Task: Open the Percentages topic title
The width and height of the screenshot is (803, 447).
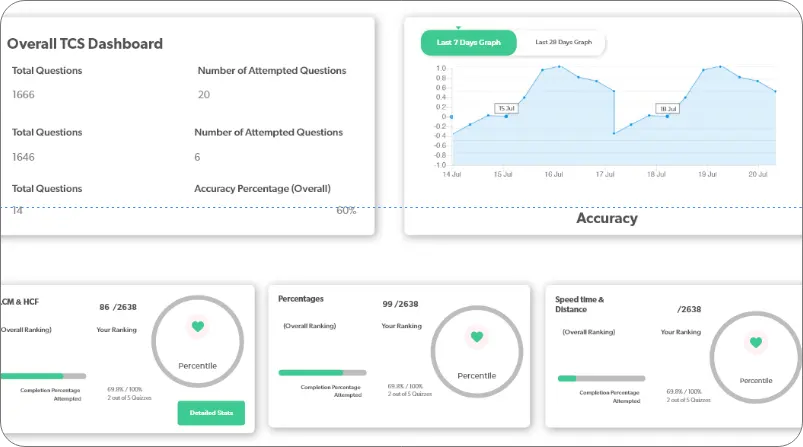Action: coord(301,298)
